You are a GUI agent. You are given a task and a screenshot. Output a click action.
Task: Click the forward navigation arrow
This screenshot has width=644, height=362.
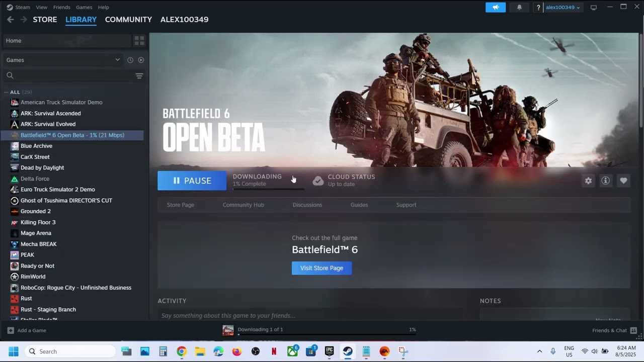click(x=24, y=19)
